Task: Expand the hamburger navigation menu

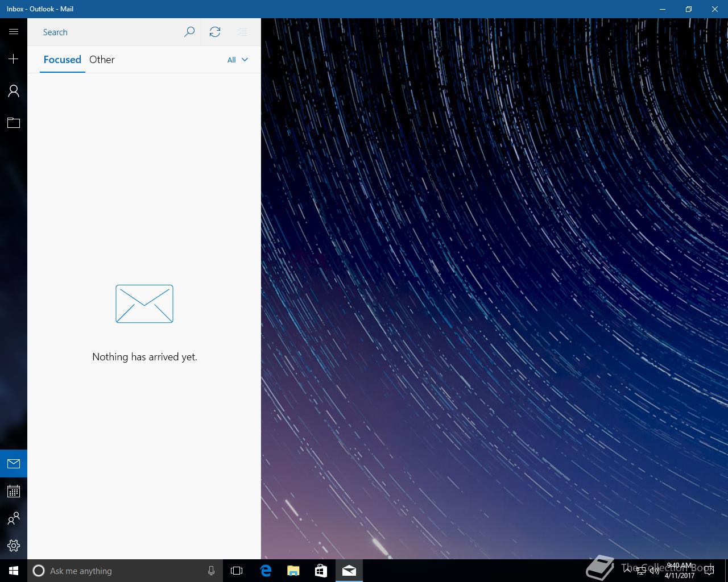Action: pyautogui.click(x=14, y=32)
